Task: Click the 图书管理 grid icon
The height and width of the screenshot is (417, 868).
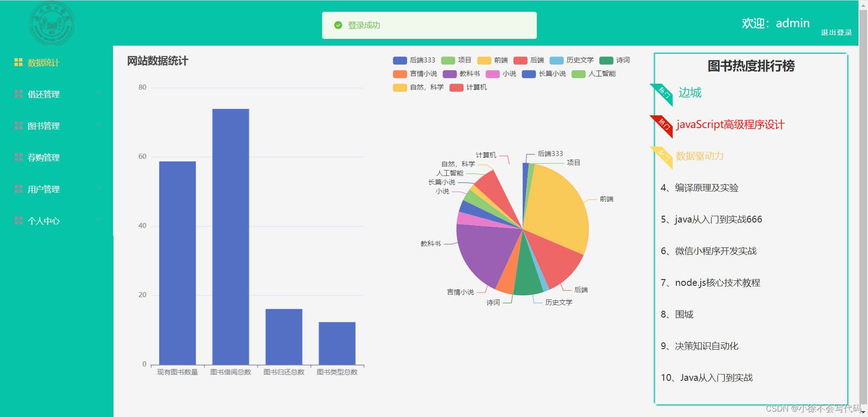Action: pos(19,126)
